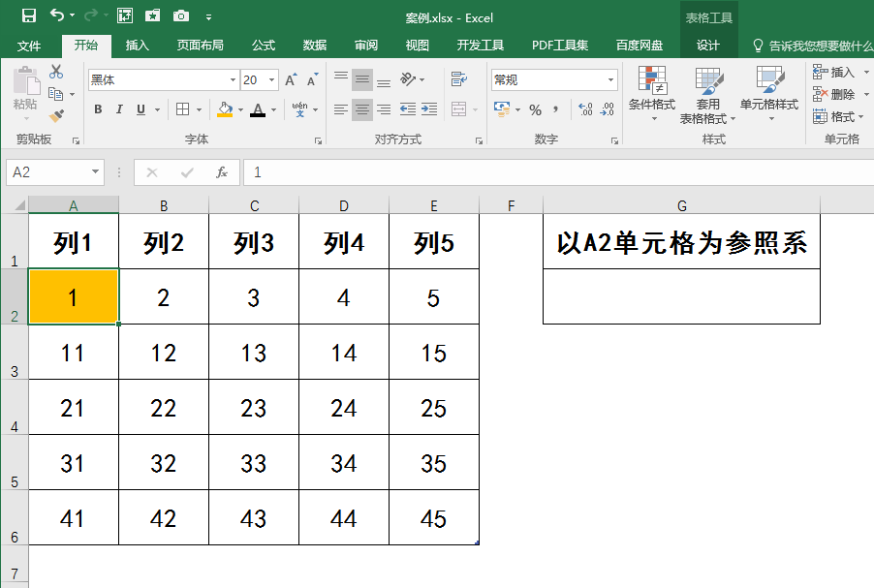Click the fx insert function icon
The image size is (874, 588).
click(x=222, y=172)
